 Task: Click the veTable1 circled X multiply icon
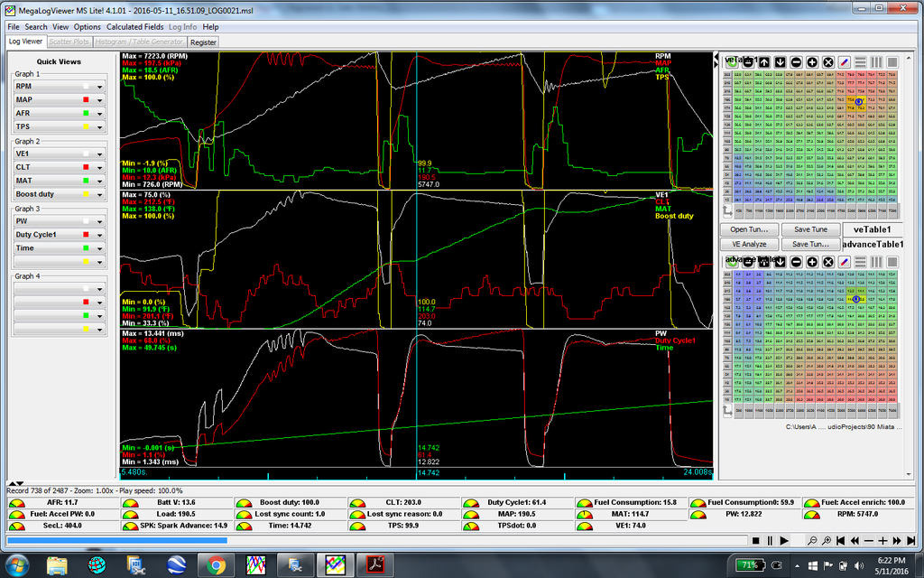click(x=828, y=62)
